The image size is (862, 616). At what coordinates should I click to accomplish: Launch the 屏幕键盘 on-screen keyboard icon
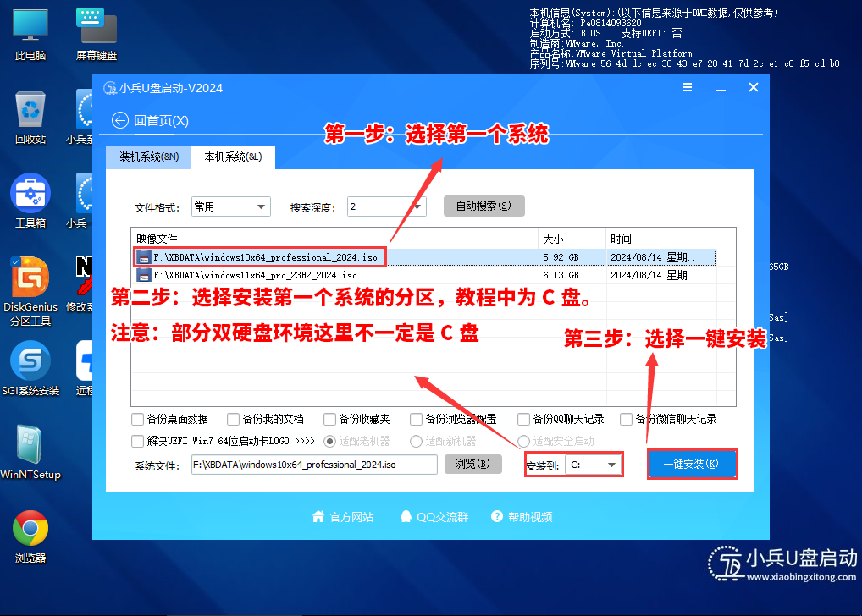tap(97, 35)
